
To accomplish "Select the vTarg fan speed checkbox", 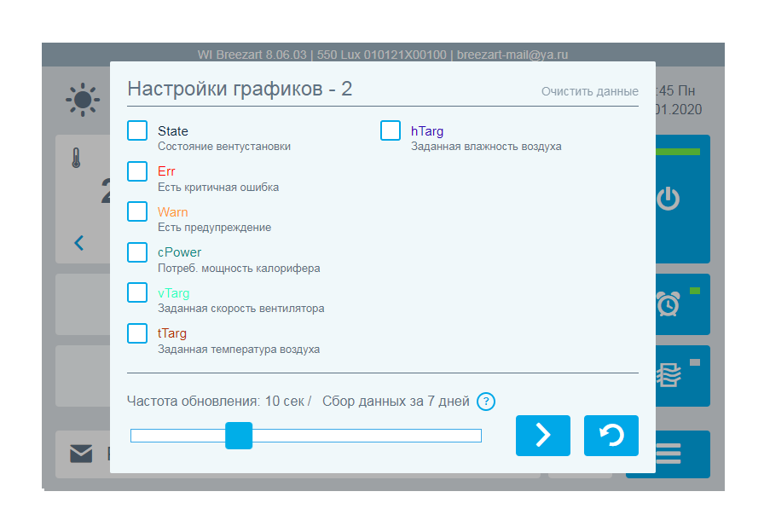I will [137, 292].
